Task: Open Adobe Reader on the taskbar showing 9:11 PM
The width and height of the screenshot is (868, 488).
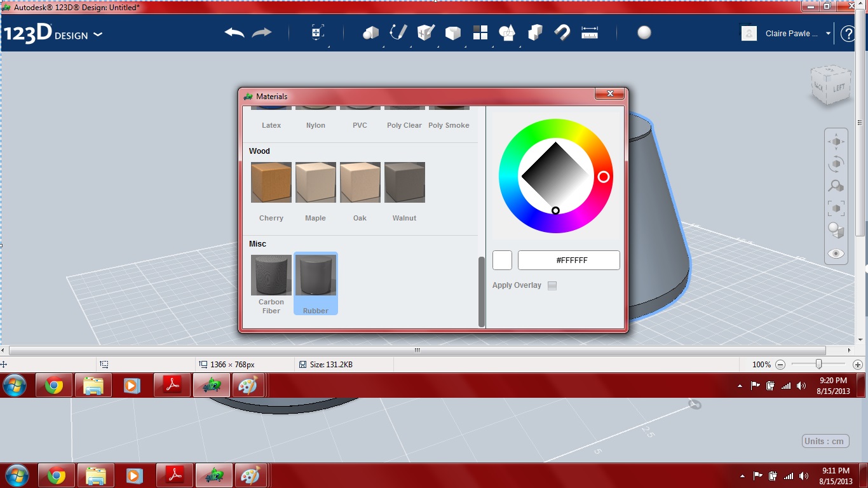Action: click(x=175, y=475)
